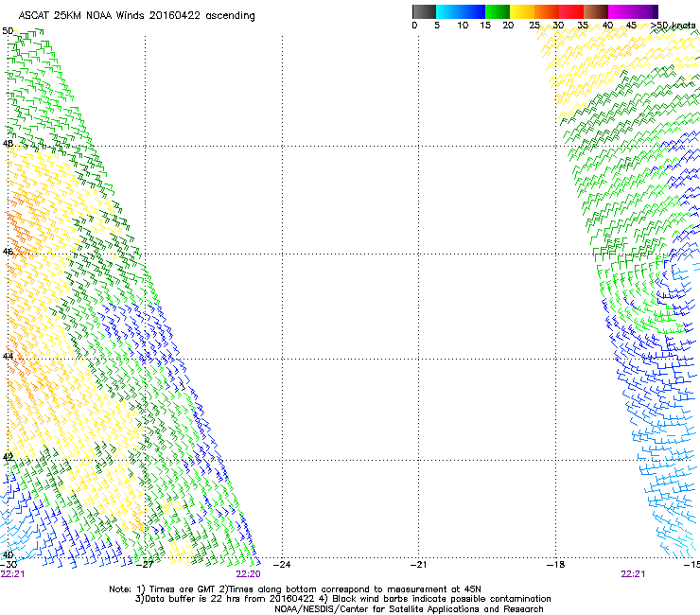700x615 pixels.
Task: Click the '48' latitude label
Action: 8,144
